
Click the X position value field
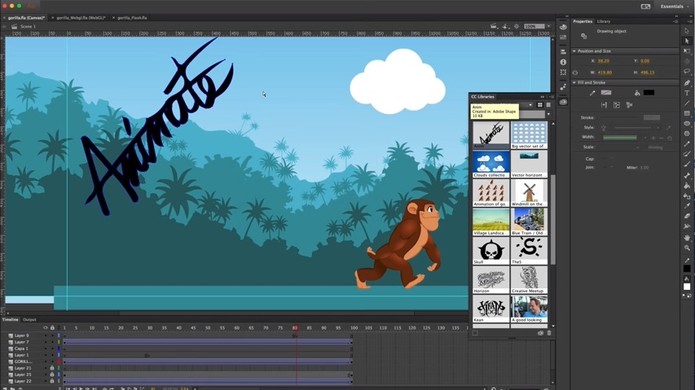(x=604, y=61)
